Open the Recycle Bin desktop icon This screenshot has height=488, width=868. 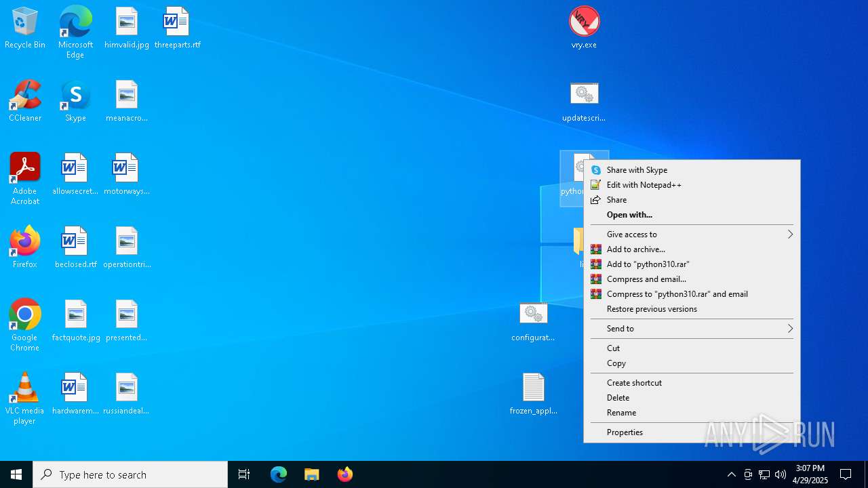pos(25,28)
